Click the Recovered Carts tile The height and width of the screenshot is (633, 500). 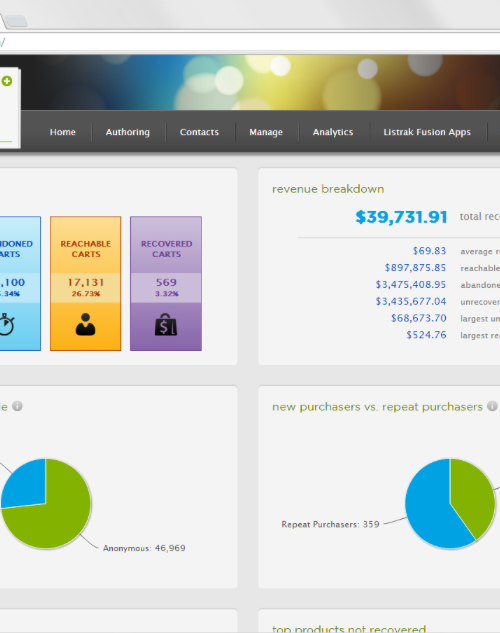pos(166,283)
